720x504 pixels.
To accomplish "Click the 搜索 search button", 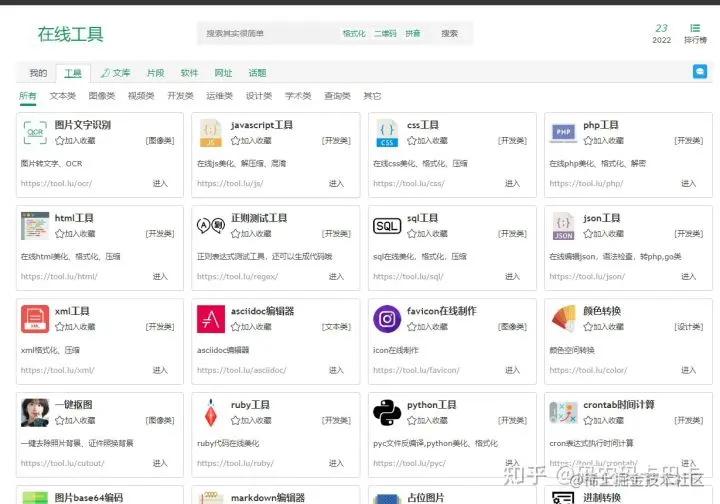I will click(x=450, y=34).
